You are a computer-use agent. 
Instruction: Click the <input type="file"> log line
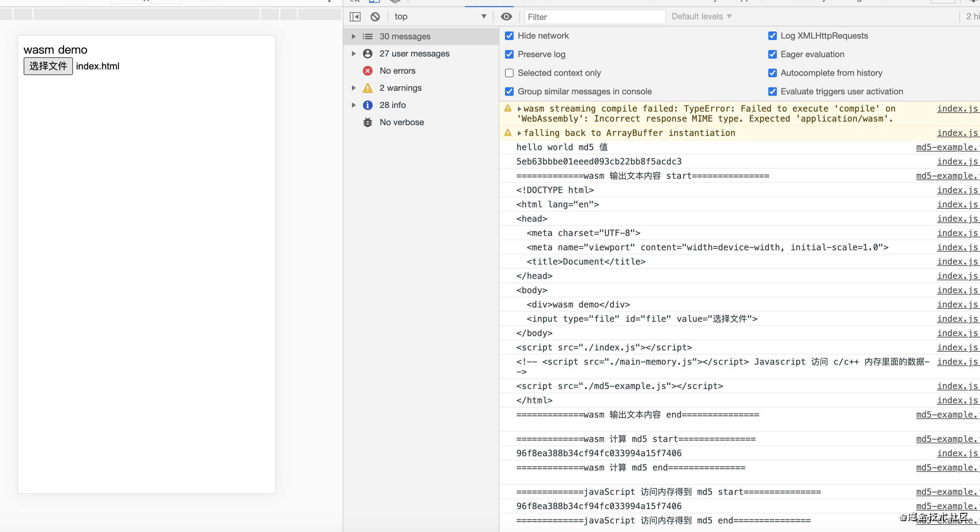point(642,319)
